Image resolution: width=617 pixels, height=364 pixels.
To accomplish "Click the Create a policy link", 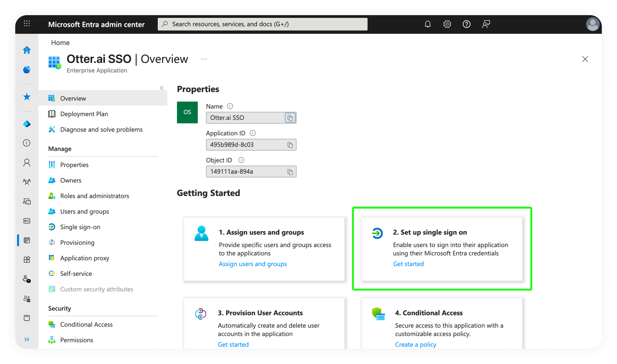I will coord(415,345).
